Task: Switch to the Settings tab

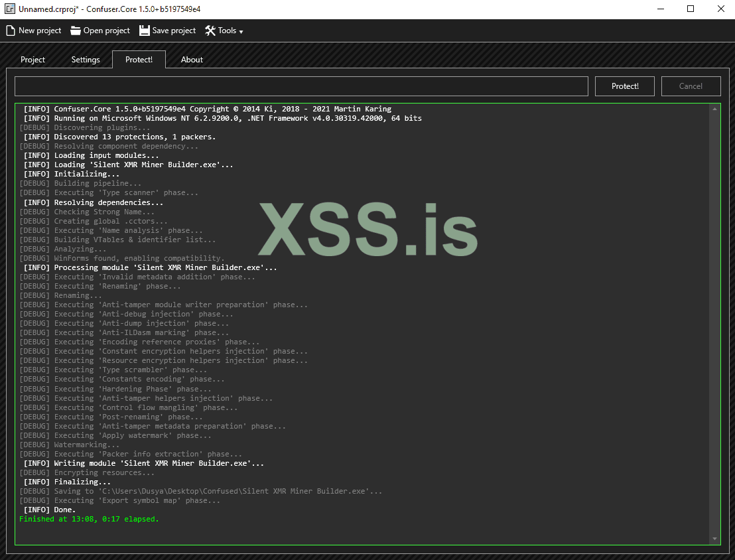Action: pyautogui.click(x=86, y=60)
